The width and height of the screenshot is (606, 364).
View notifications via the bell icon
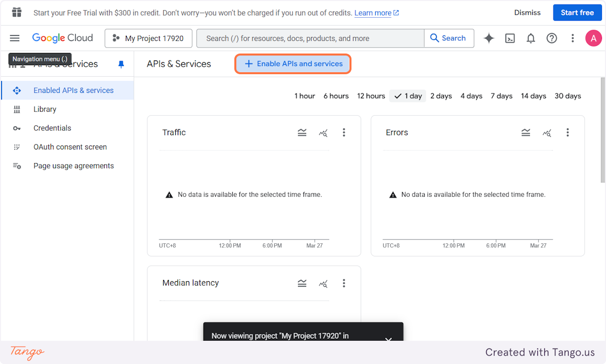pyautogui.click(x=531, y=38)
